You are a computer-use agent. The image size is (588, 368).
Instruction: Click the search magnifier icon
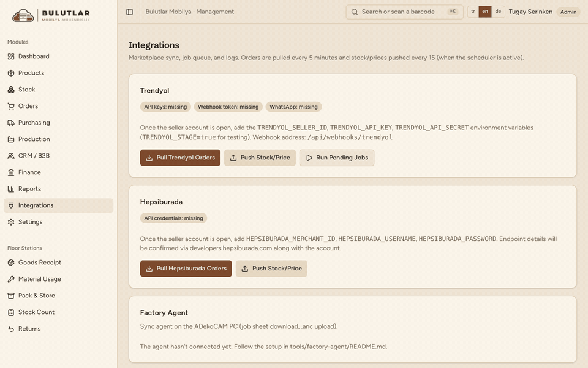coord(355,12)
